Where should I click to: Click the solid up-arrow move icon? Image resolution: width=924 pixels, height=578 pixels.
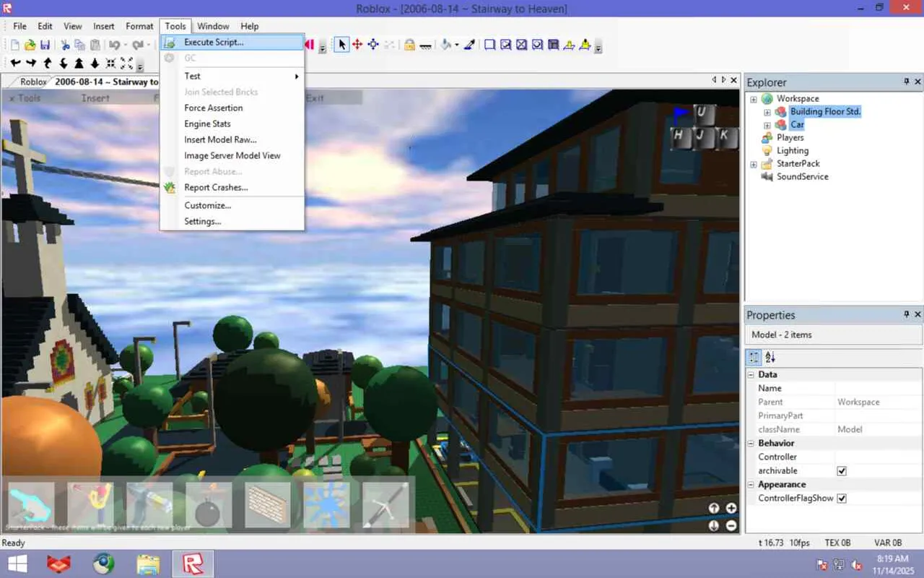pos(79,64)
